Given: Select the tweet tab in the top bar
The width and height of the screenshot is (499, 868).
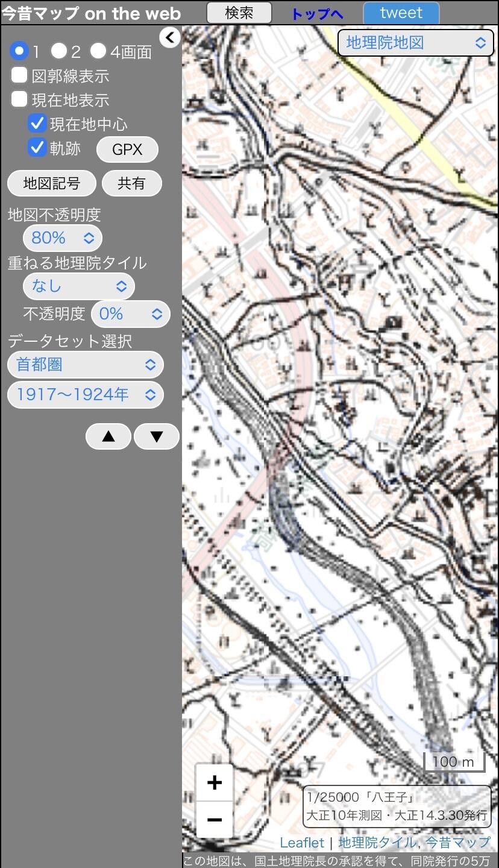Looking at the screenshot, I should (x=400, y=12).
